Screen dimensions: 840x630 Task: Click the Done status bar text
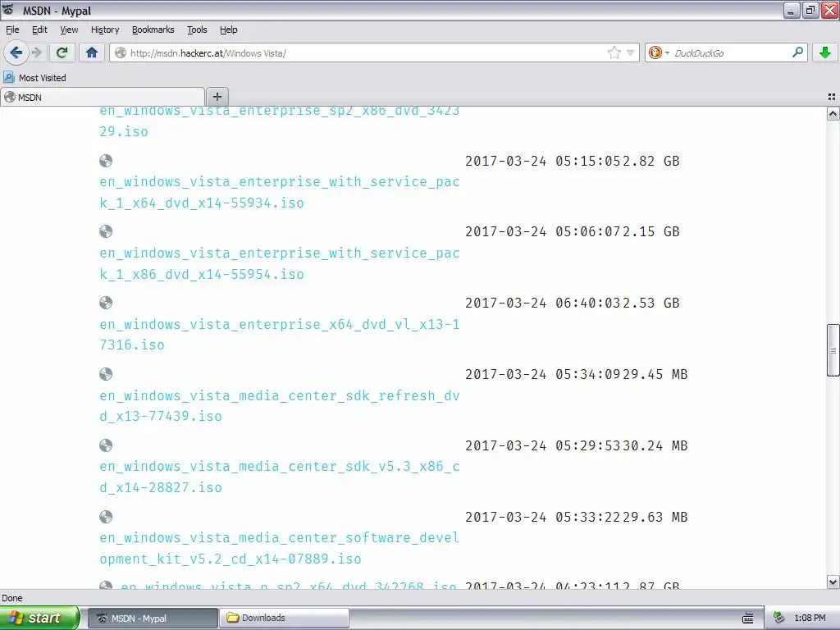(x=12, y=598)
